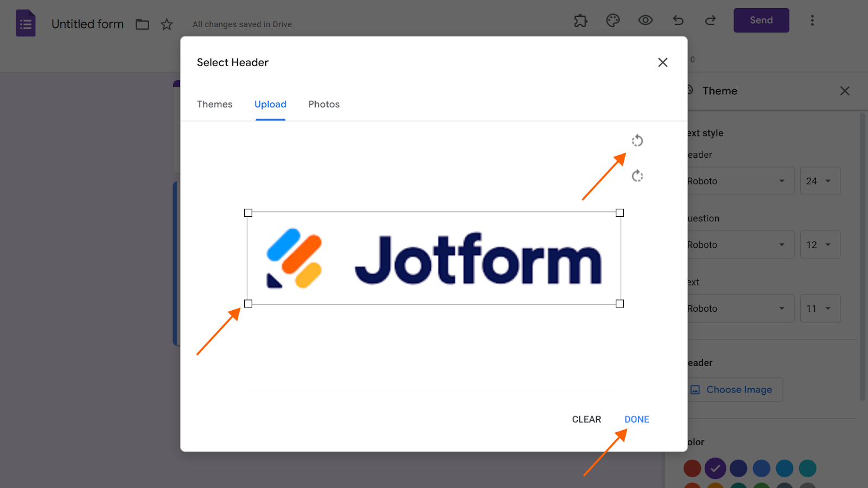Switch to the Themes tab
Screen dimensions: 868x488
pyautogui.click(x=215, y=104)
